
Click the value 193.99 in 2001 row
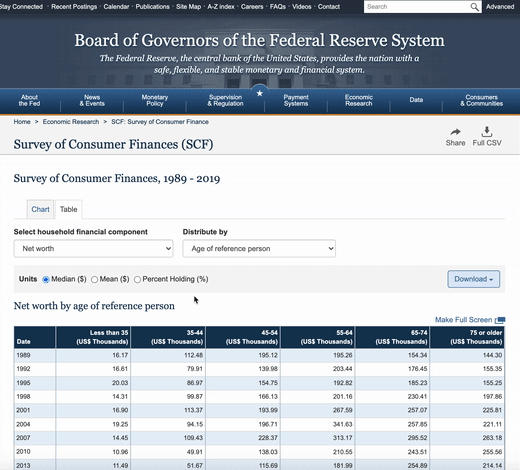coord(268,410)
